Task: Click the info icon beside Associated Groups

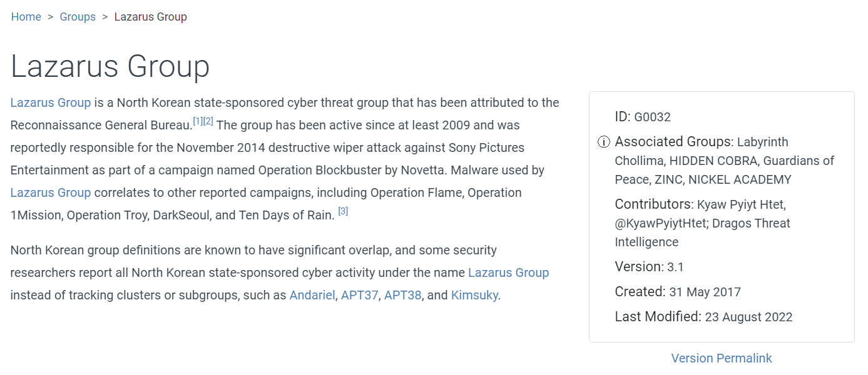Action: point(603,142)
